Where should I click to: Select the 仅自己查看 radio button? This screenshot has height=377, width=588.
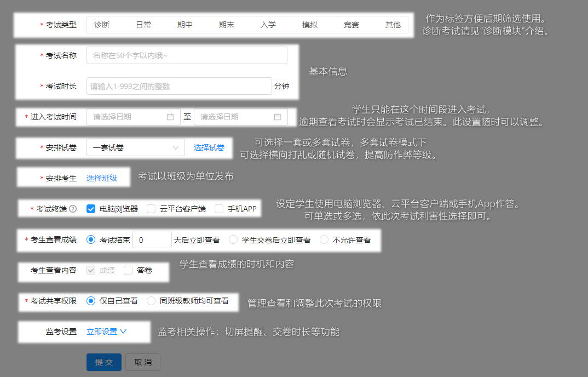pos(91,301)
